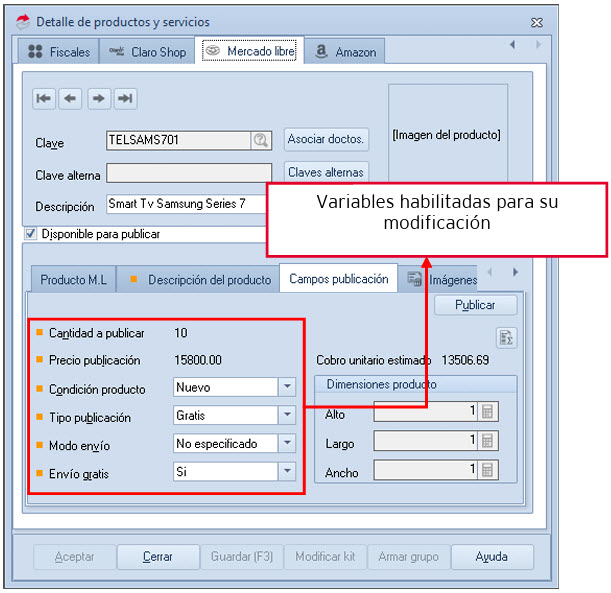
Task: Click the estimate calculation icon below Publicar
Action: 507,338
